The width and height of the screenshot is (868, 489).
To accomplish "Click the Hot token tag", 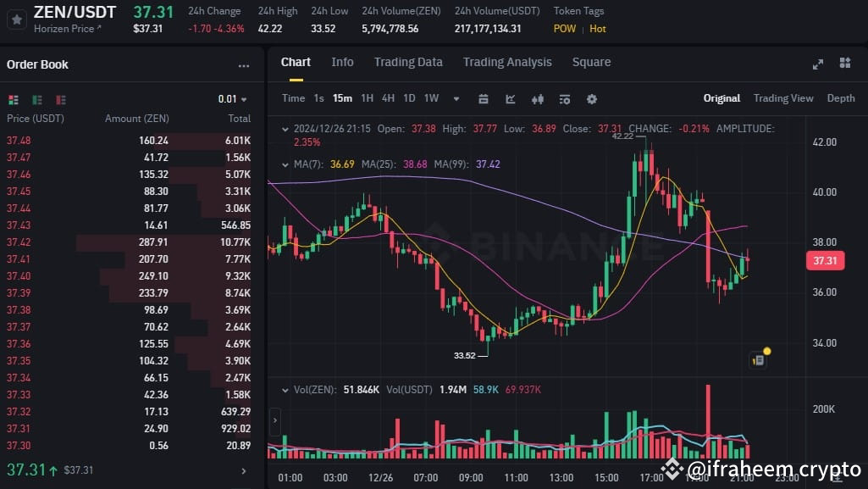I will tap(597, 28).
